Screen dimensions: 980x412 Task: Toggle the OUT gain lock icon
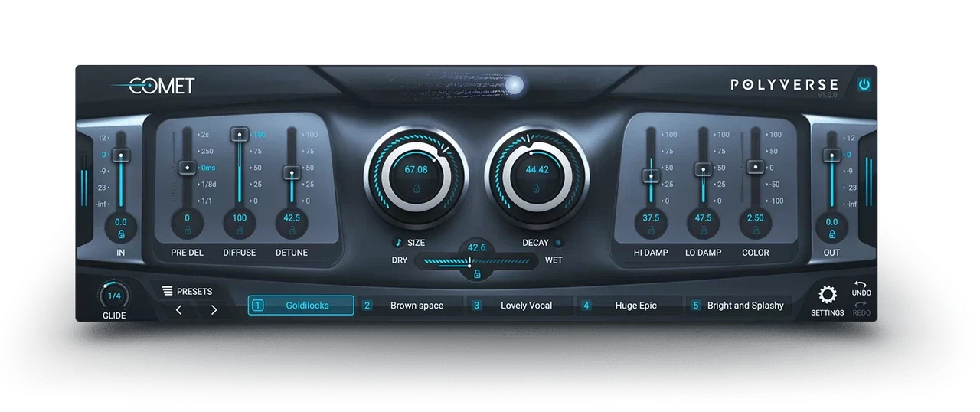pyautogui.click(x=831, y=234)
